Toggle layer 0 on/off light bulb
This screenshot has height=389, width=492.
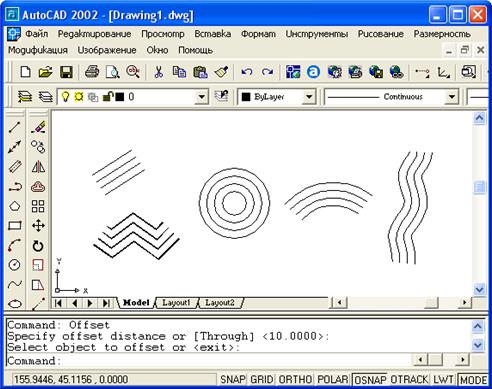[66, 97]
